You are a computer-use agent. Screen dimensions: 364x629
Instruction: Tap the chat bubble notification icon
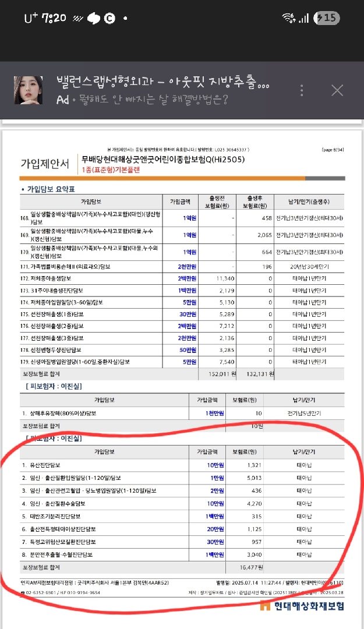tap(93, 18)
